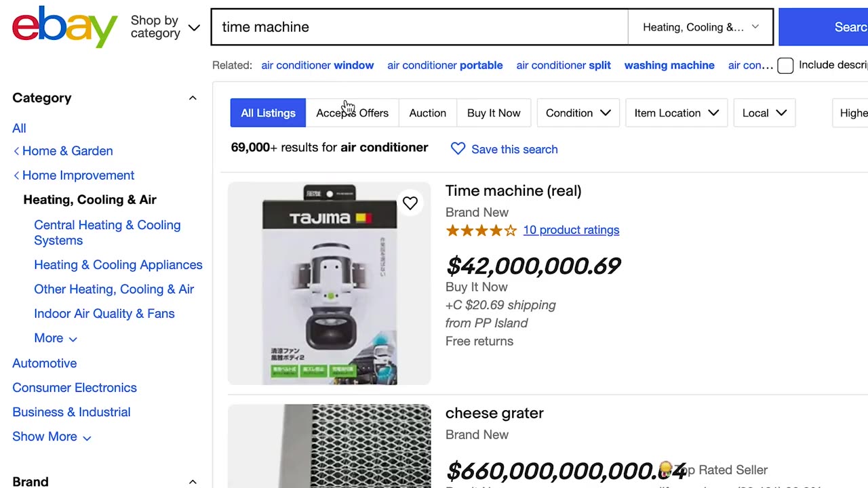Select the Buy It Now tab

coord(494,113)
